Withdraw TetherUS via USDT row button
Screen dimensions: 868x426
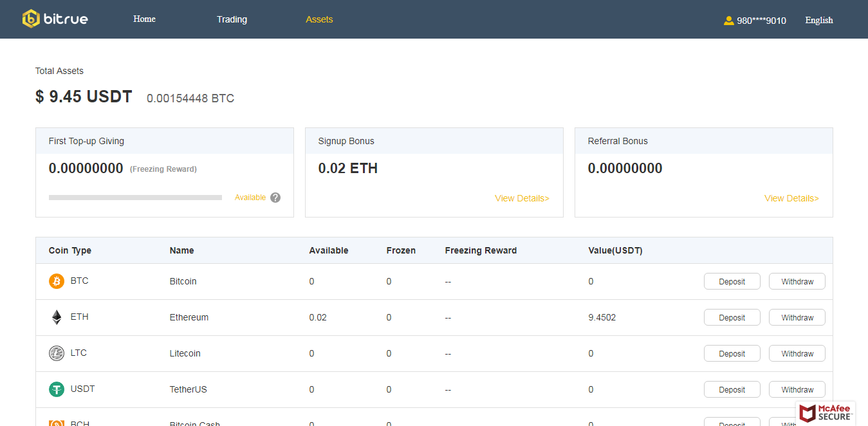coord(797,389)
